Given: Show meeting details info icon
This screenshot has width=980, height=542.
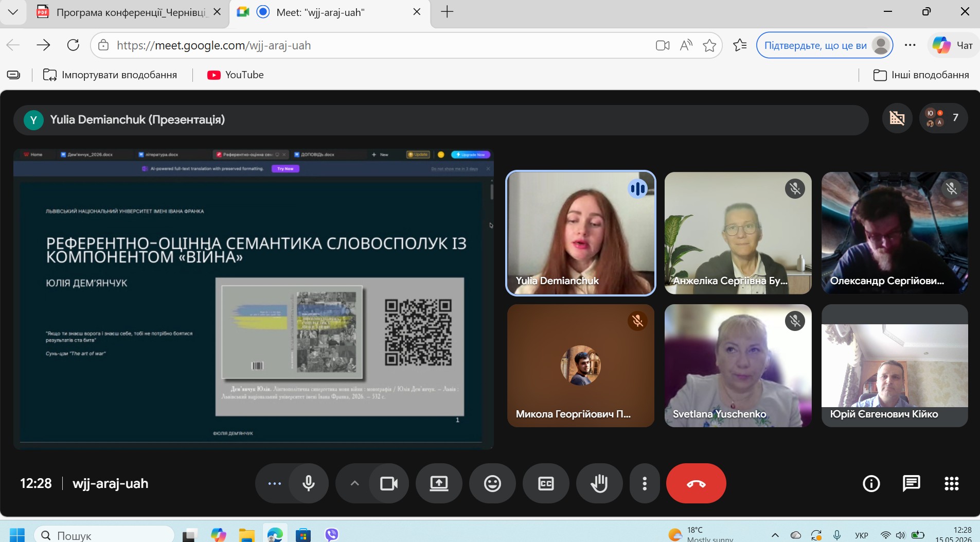Looking at the screenshot, I should [x=871, y=483].
